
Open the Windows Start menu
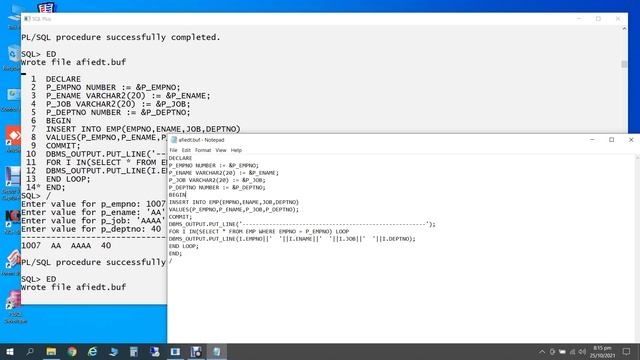(x=10, y=351)
